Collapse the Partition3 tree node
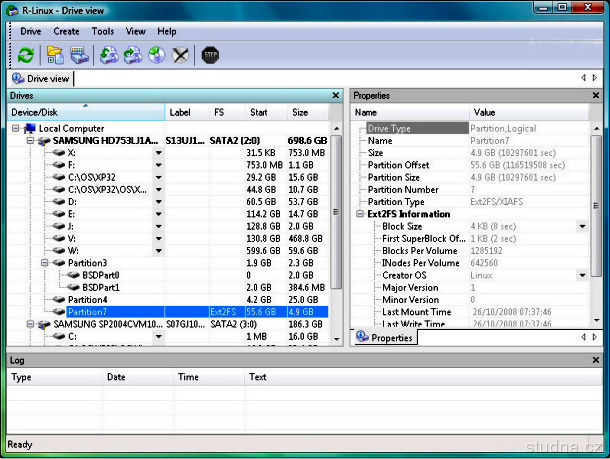The image size is (610, 459). point(45,263)
